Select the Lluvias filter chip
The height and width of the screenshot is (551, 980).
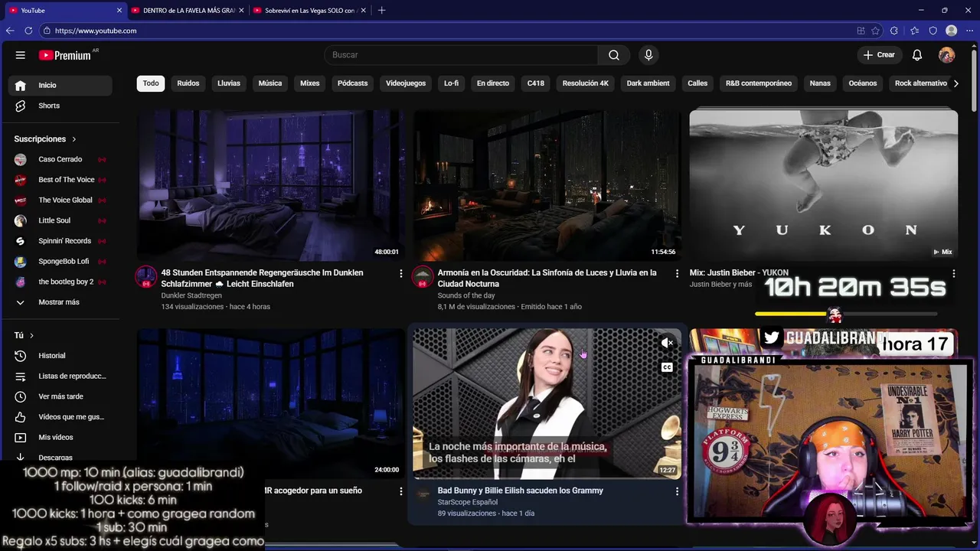tap(229, 83)
